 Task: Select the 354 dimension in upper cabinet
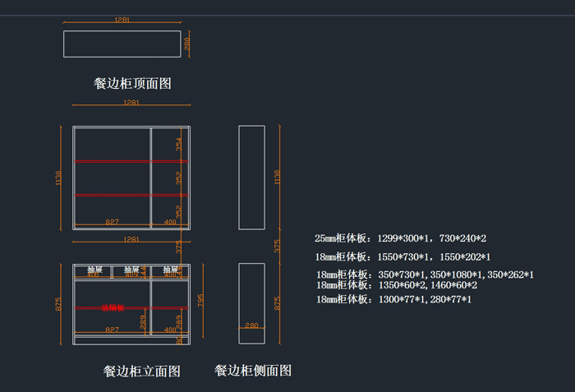pos(179,144)
